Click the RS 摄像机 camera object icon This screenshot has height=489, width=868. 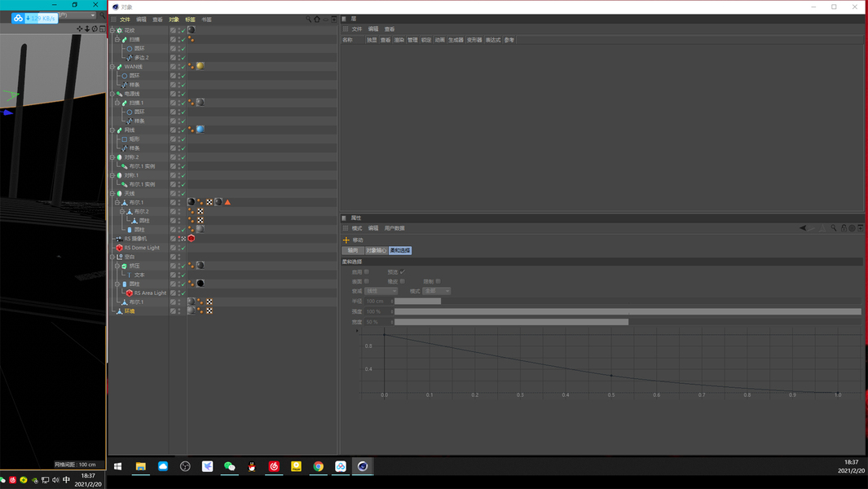click(x=120, y=239)
